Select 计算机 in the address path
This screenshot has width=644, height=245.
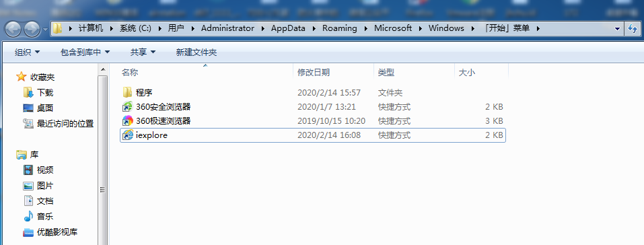(91, 28)
